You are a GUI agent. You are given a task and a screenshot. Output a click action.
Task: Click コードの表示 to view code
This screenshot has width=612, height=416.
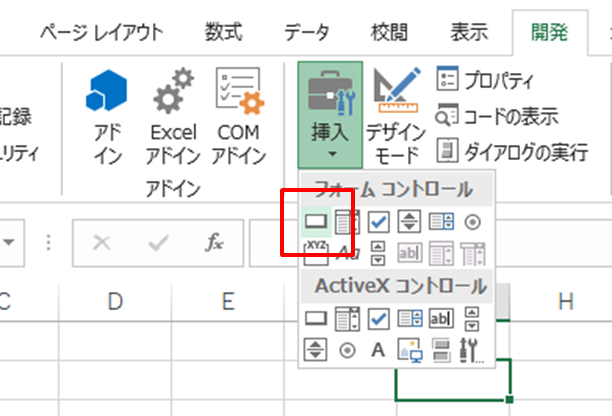[x=496, y=116]
